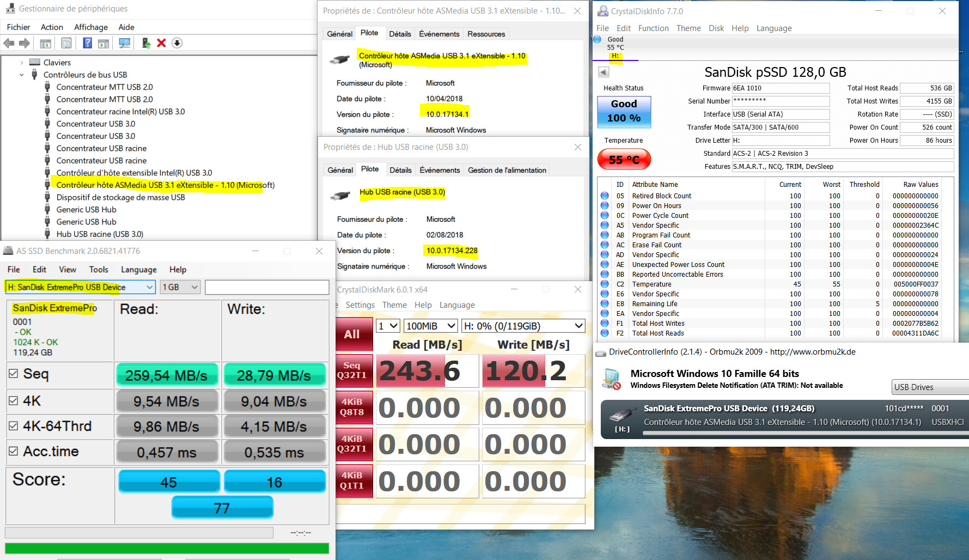Screen dimensions: 969x560
Task: Collapse the Contrôleurs de bus USB node
Action: click(21, 75)
